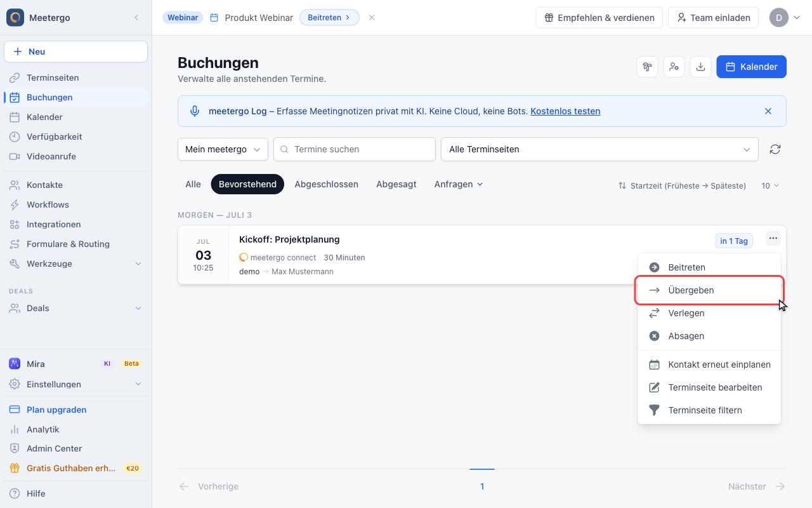Click Empfehlen & verdienen

[599, 18]
